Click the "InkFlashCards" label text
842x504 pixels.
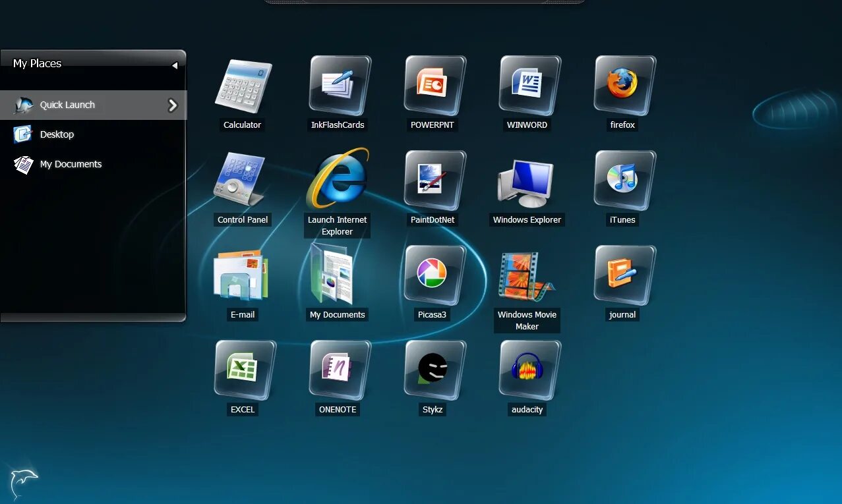pos(338,125)
